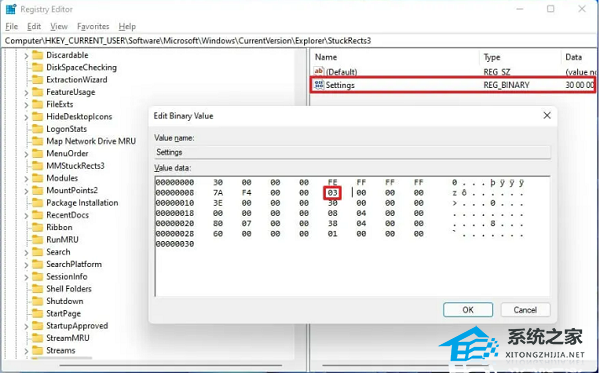600x373 pixels.
Task: Click the Settings binary value icon
Action: pyautogui.click(x=319, y=85)
